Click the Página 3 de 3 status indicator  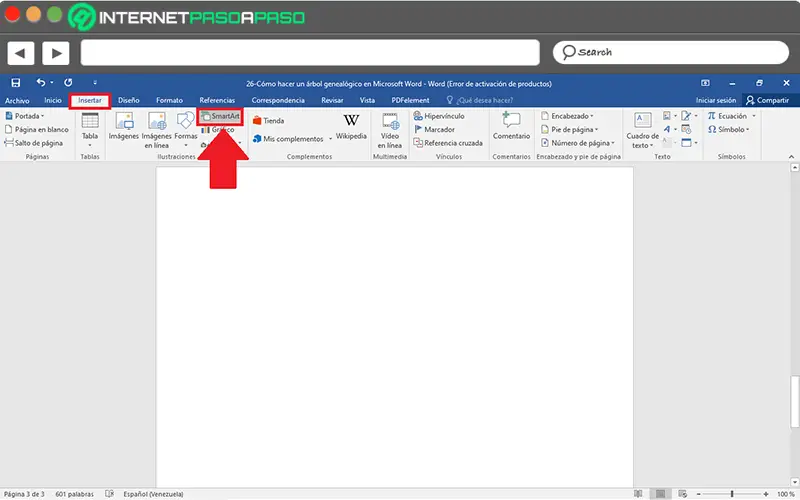click(x=24, y=494)
